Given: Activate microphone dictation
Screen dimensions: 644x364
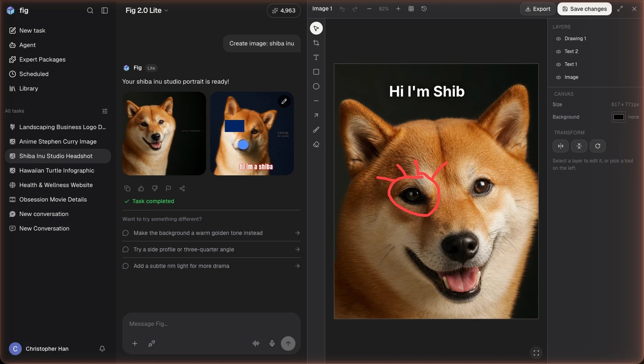Looking at the screenshot, I should click(272, 343).
